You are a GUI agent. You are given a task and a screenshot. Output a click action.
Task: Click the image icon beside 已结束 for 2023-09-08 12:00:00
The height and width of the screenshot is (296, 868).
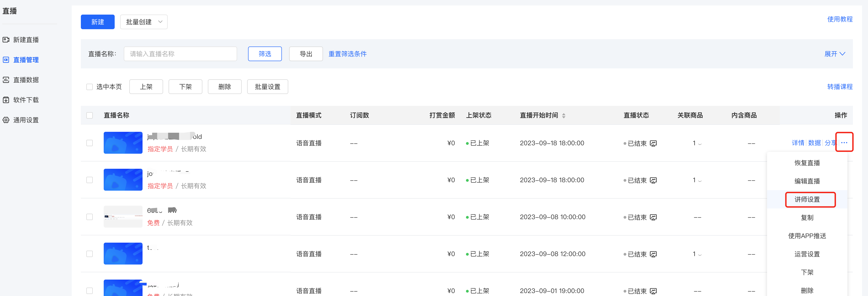pyautogui.click(x=653, y=254)
